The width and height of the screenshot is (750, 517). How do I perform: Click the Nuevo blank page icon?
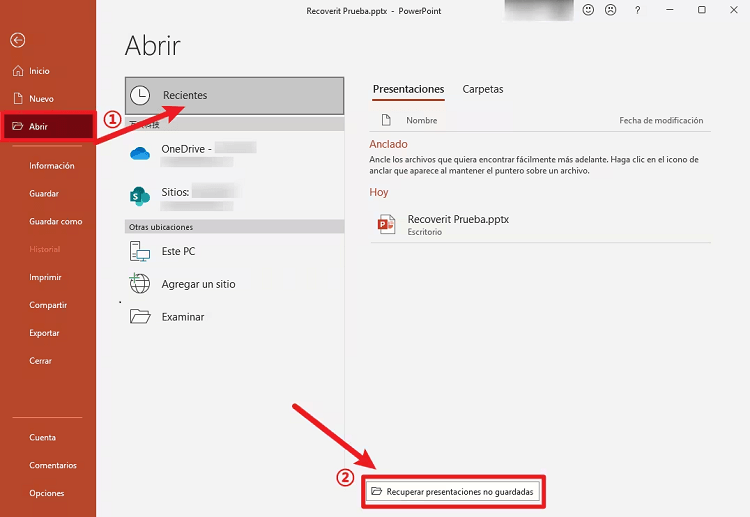coord(18,99)
